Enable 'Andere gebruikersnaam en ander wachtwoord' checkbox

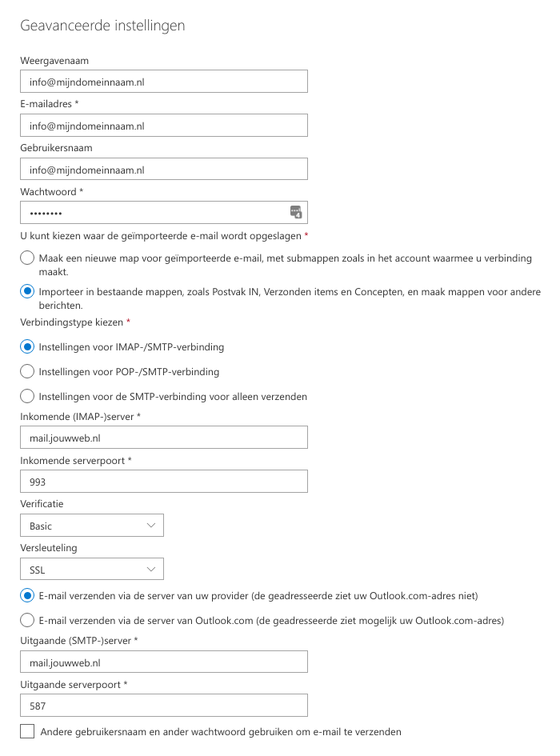tap(27, 731)
